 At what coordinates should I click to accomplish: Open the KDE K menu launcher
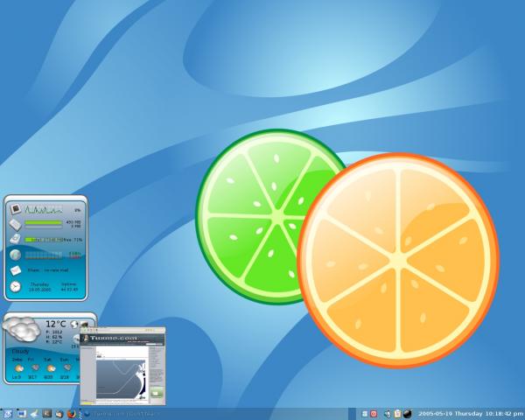tap(6, 412)
